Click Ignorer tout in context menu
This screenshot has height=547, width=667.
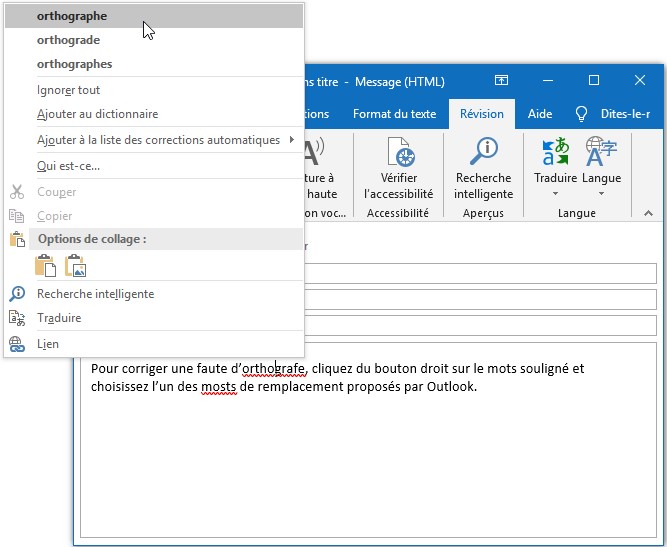coord(68,90)
